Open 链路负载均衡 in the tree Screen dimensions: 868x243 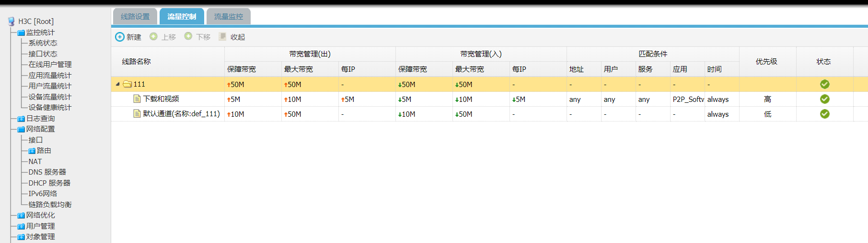50,205
